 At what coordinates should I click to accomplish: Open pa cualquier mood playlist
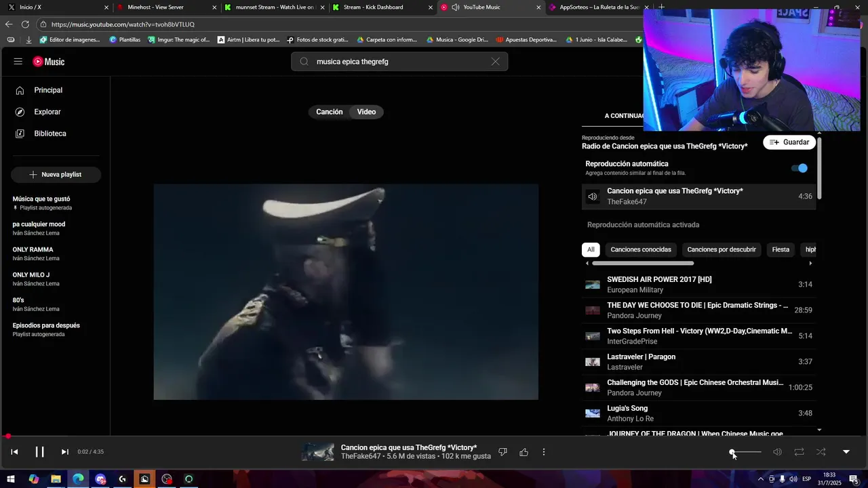[56, 228]
